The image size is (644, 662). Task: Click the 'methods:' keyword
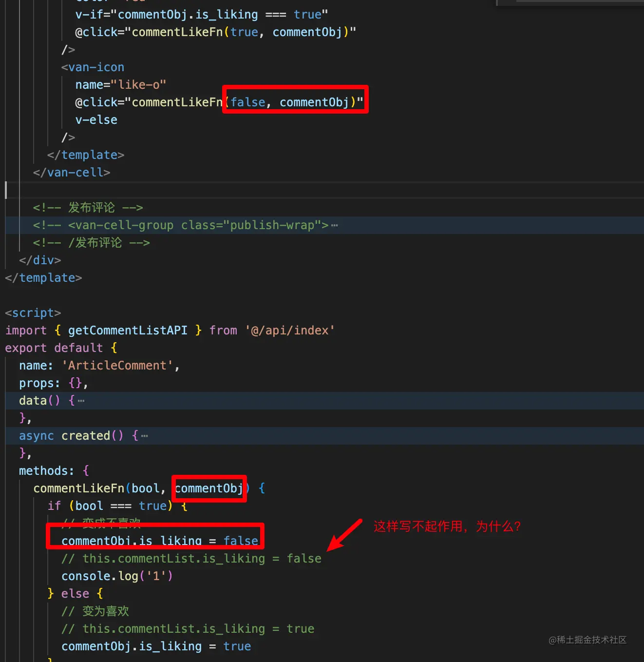click(x=46, y=471)
